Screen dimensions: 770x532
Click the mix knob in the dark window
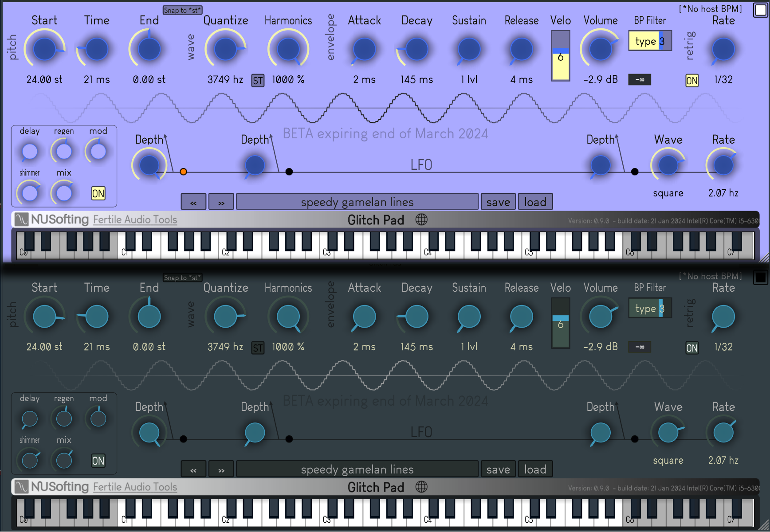64,461
